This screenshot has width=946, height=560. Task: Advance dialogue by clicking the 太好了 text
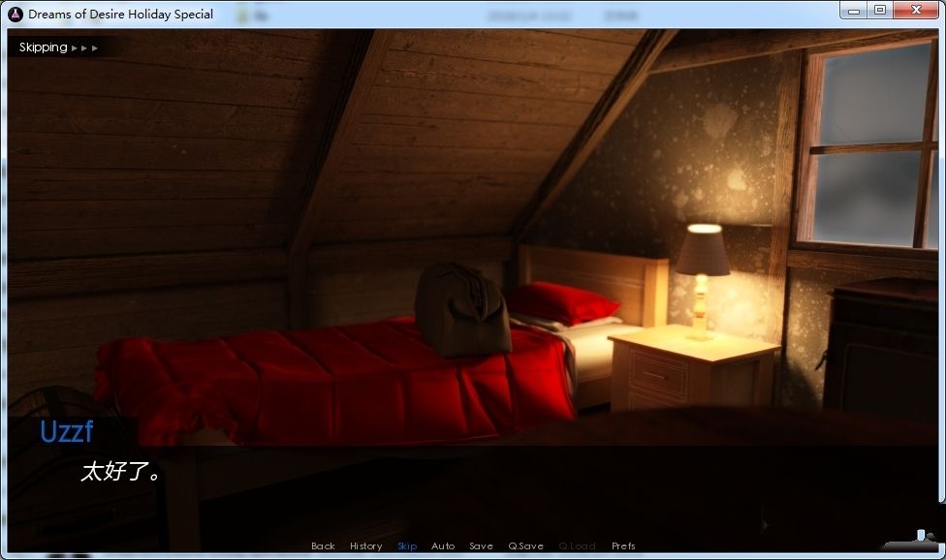[x=121, y=472]
